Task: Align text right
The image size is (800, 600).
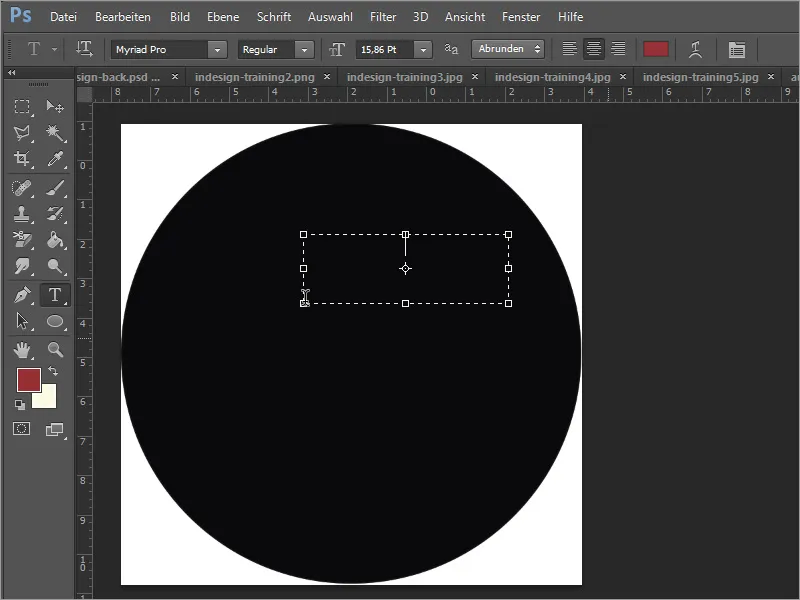Action: [618, 49]
